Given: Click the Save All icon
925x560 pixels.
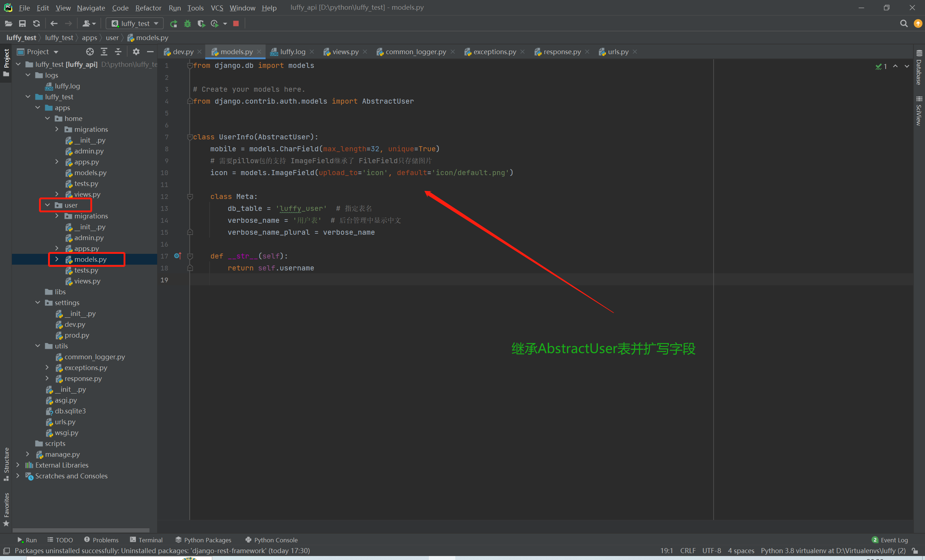Looking at the screenshot, I should (x=22, y=23).
